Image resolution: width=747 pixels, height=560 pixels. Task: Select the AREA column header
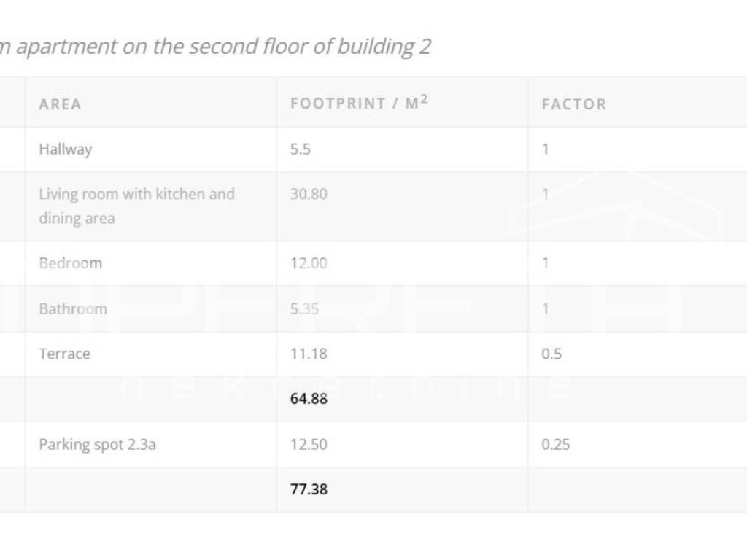coord(60,104)
